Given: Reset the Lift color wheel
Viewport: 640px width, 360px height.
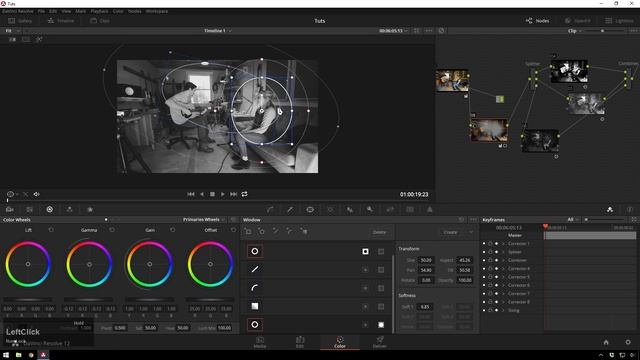Looking at the screenshot, I should tap(51, 230).
